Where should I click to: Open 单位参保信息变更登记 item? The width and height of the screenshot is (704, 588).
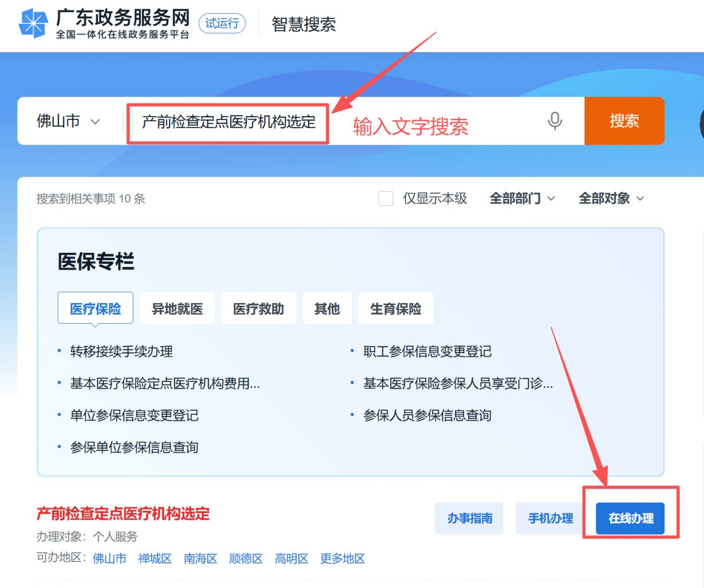pyautogui.click(x=135, y=415)
